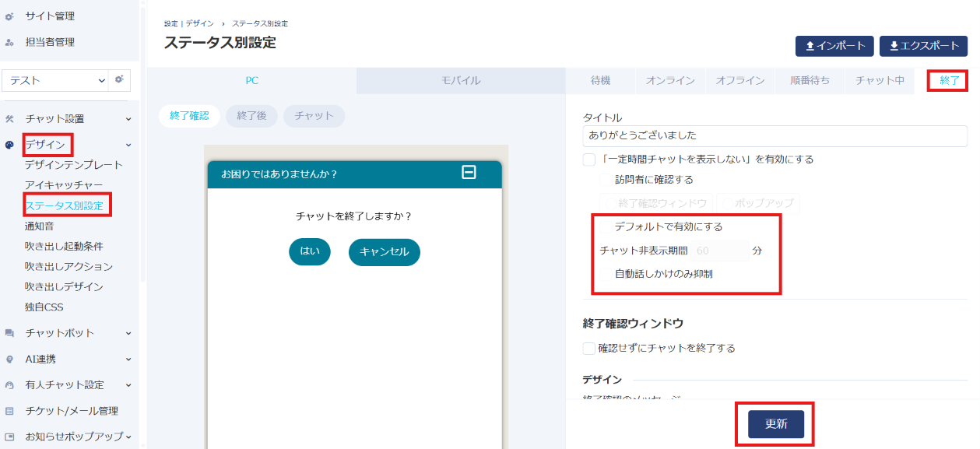This screenshot has height=449, width=980.
Task: Click the 更新 button
Action: (776, 424)
